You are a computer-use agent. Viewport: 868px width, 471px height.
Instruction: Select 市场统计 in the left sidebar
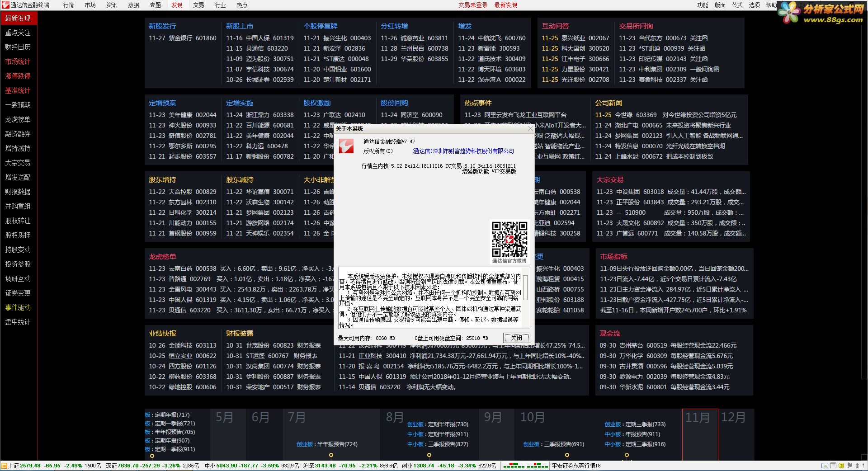click(x=19, y=61)
